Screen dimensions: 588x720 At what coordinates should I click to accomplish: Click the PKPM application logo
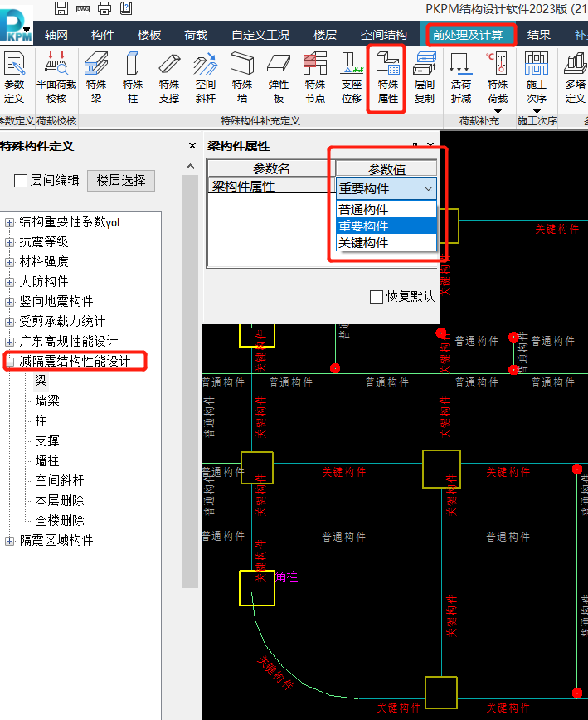[16, 24]
